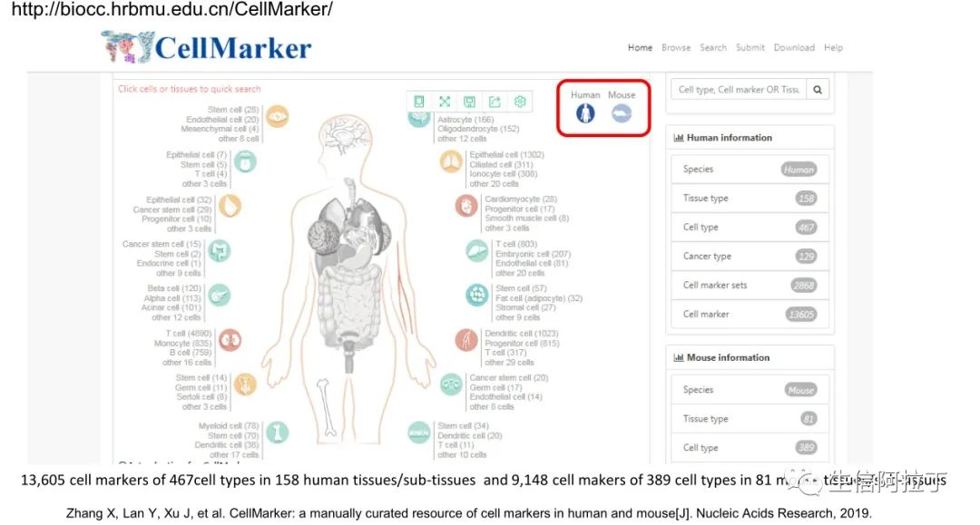Screen dimensions: 980x525
Task: Select the Human species icon
Action: point(585,113)
